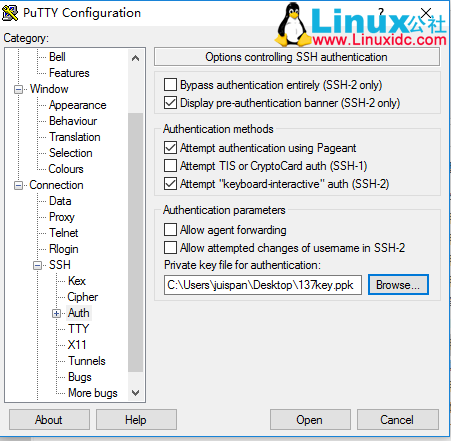Close the PuTTY Configuration window

(426, 13)
